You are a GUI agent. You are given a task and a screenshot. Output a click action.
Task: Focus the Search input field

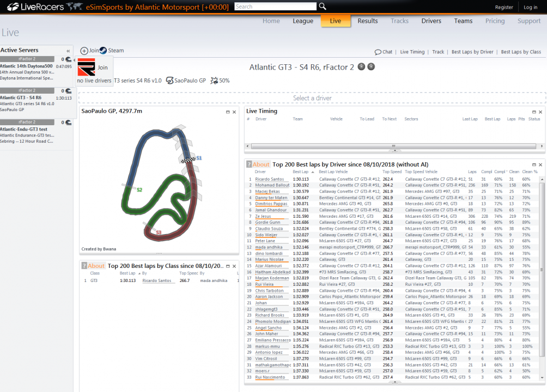275,7
